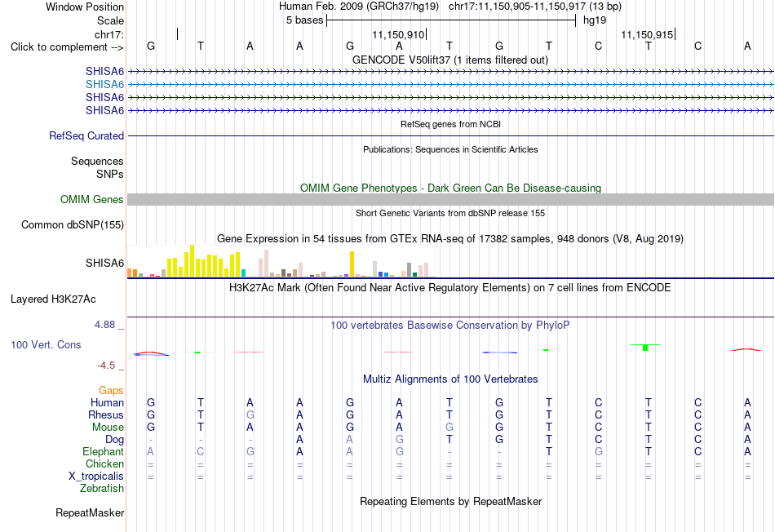The width and height of the screenshot is (775, 532).
Task: Select the Dog alignment row label
Action: 114,440
